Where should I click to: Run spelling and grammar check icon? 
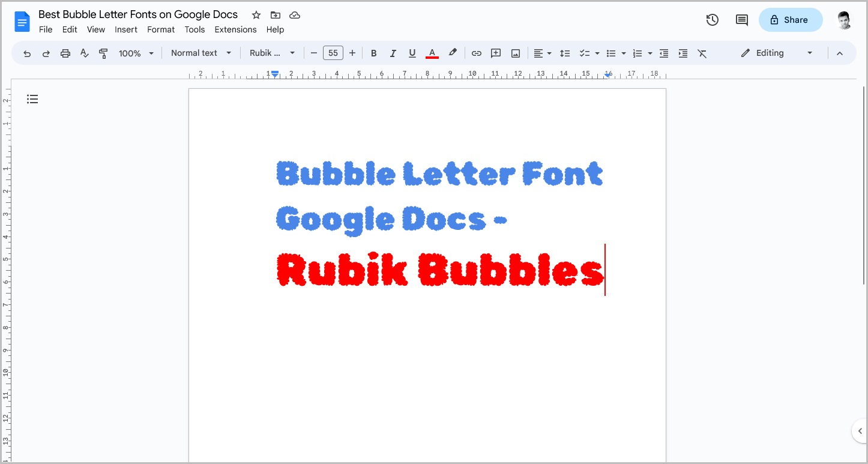(85, 53)
